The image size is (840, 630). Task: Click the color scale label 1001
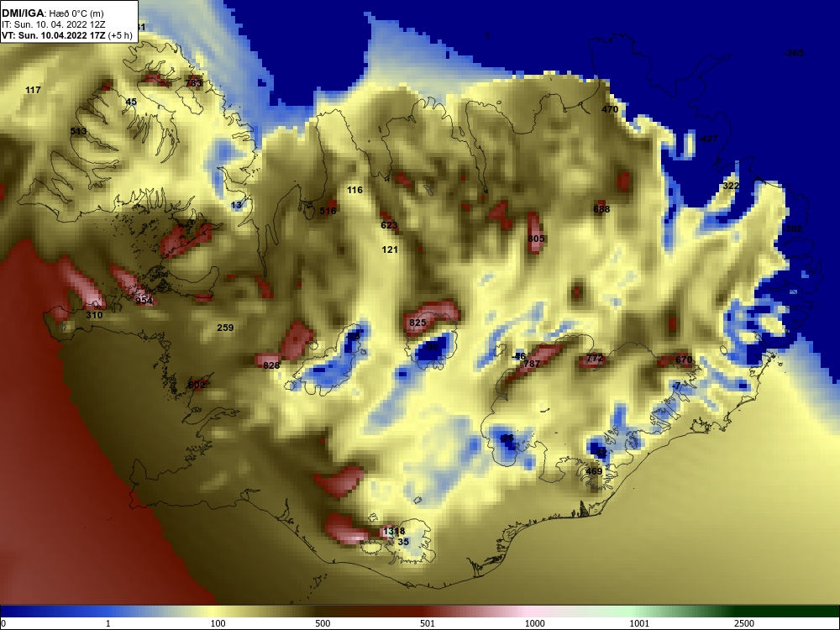click(639, 623)
